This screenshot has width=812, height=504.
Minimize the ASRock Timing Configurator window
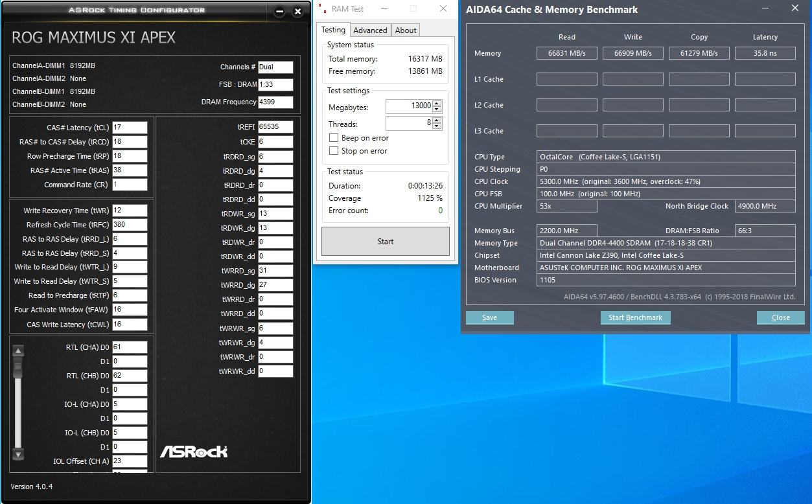point(279,12)
